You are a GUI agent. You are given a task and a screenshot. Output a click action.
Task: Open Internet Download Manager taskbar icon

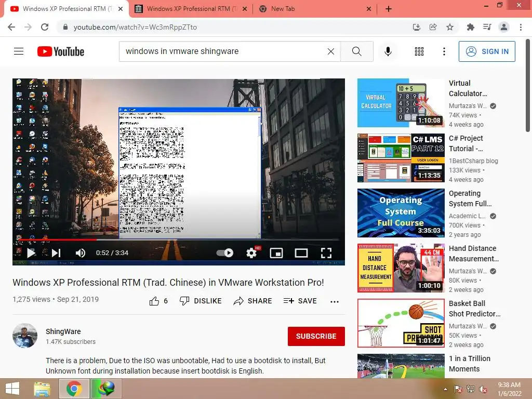106,389
